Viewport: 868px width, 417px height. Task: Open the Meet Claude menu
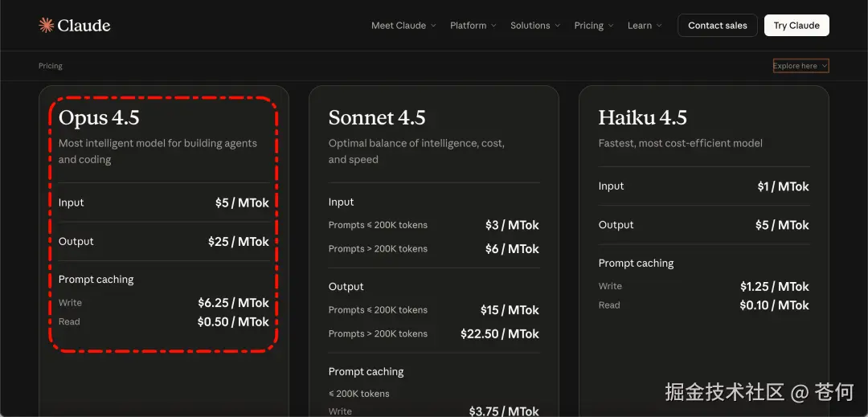click(x=399, y=26)
